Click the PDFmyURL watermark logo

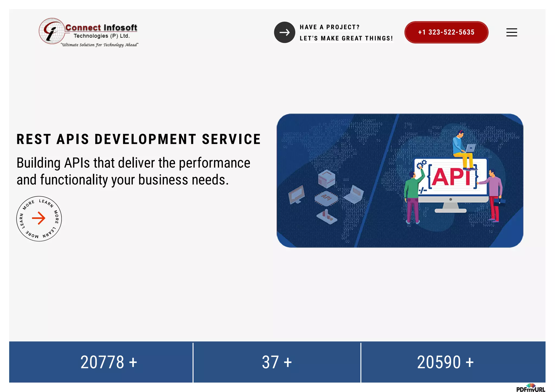point(530,388)
